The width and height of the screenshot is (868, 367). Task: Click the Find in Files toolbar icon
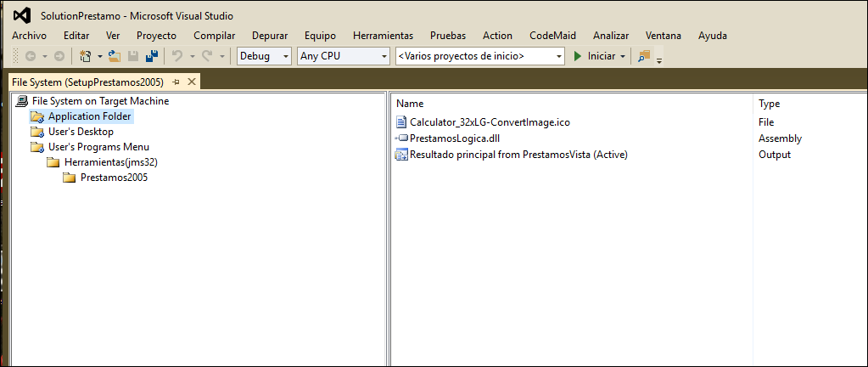tap(643, 56)
